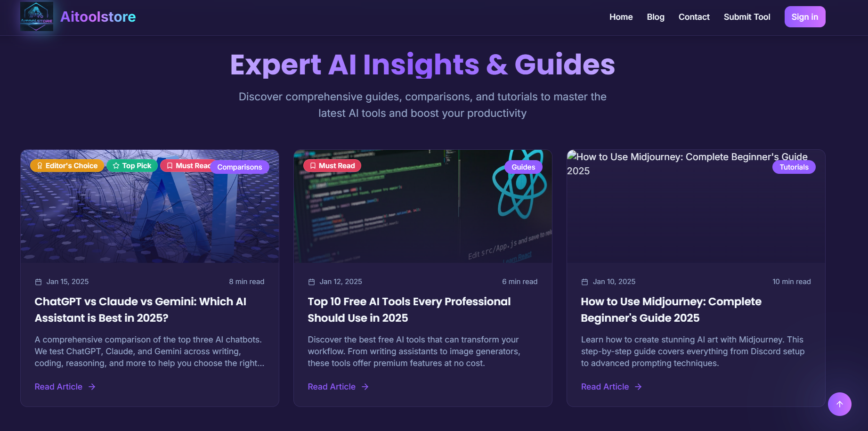Click the date 'Jan 12, 2025'
868x431 pixels.
(341, 282)
